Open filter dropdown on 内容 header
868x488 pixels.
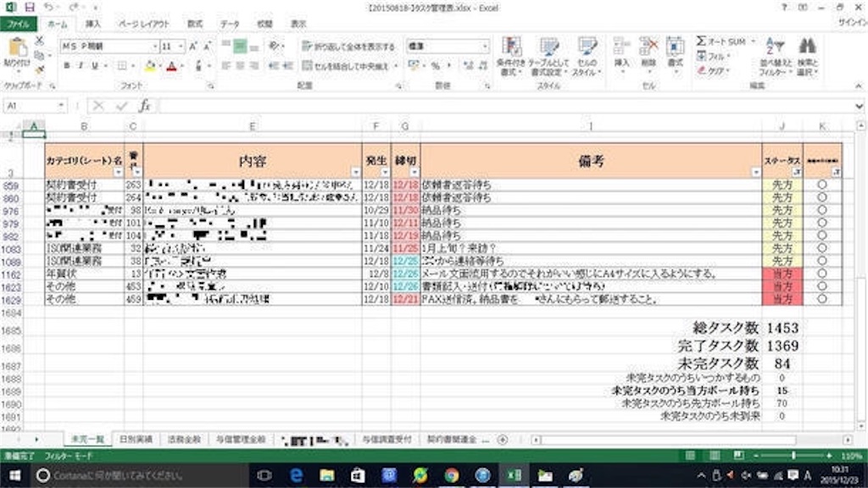pos(355,172)
